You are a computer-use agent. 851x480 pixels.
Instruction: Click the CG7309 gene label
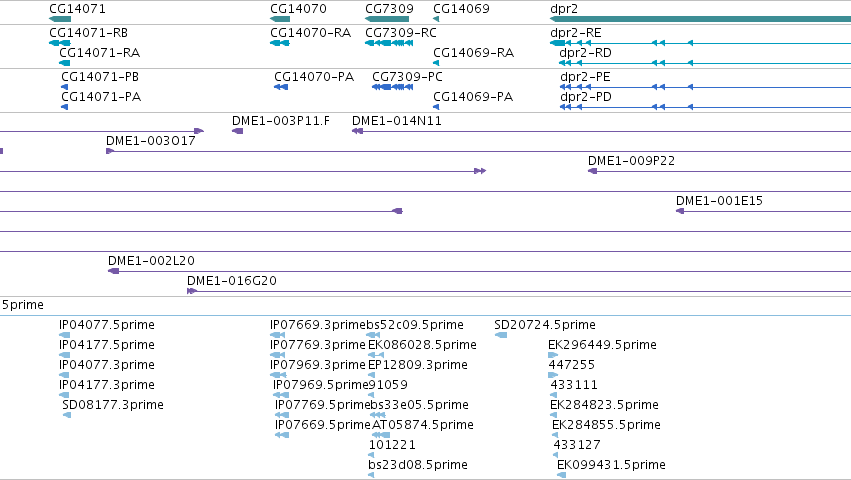click(389, 9)
